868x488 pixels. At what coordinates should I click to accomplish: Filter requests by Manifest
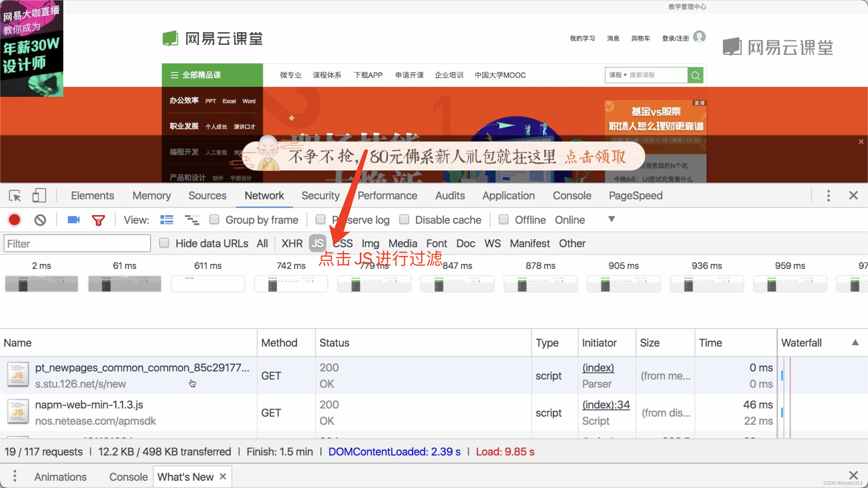[x=530, y=243]
